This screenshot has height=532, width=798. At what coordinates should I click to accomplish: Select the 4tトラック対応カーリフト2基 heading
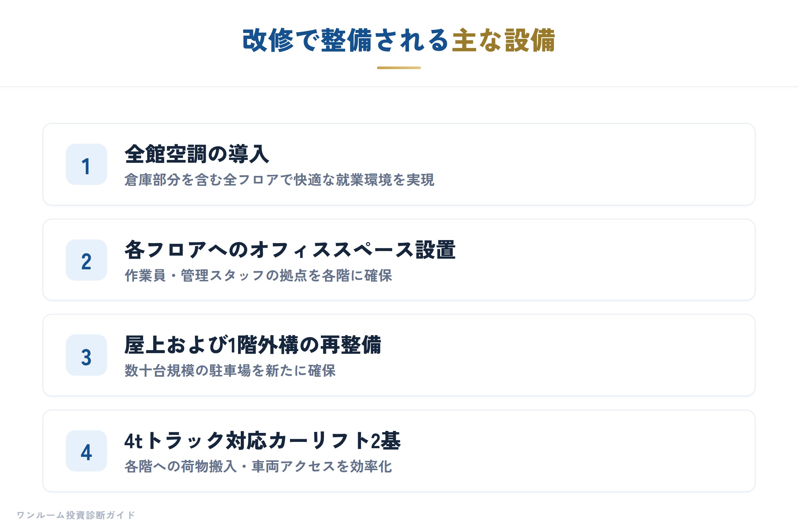coord(263,441)
